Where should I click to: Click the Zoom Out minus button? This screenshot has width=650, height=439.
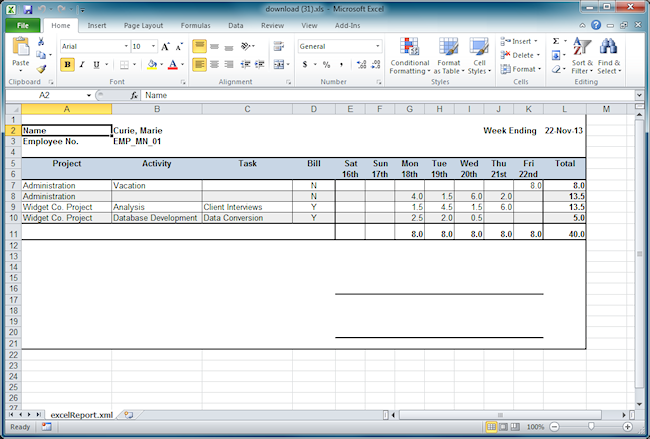pyautogui.click(x=554, y=427)
